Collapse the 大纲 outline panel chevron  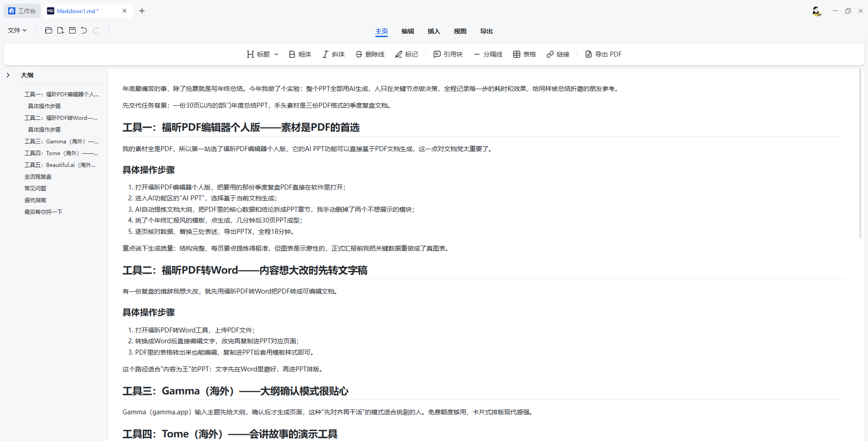click(8, 75)
